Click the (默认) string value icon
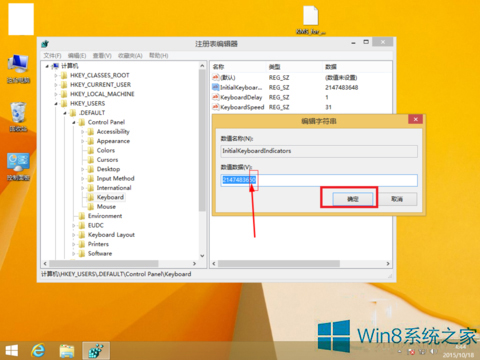Viewport: 480px width, 360px height. pyautogui.click(x=216, y=77)
